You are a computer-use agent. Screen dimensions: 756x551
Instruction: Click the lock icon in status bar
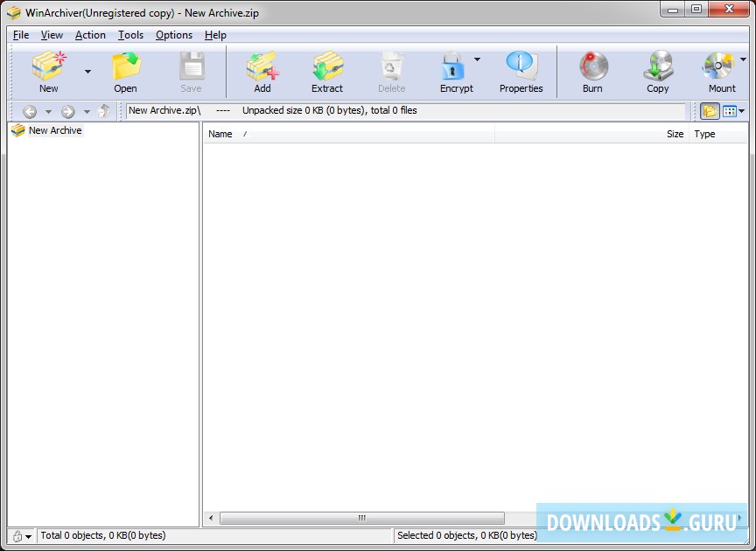(x=17, y=536)
